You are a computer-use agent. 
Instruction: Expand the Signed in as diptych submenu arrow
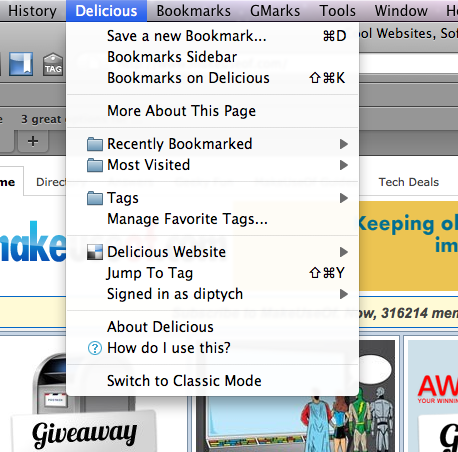pyautogui.click(x=344, y=294)
